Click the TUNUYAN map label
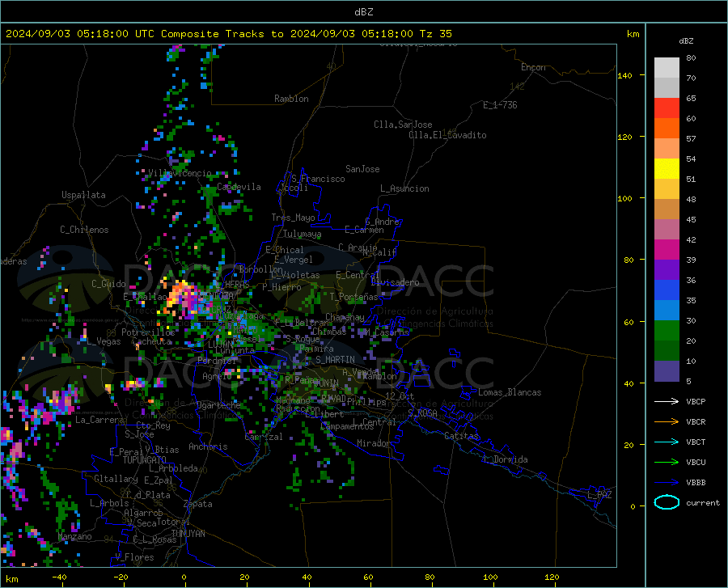The height and width of the screenshot is (588, 728). coord(188,533)
